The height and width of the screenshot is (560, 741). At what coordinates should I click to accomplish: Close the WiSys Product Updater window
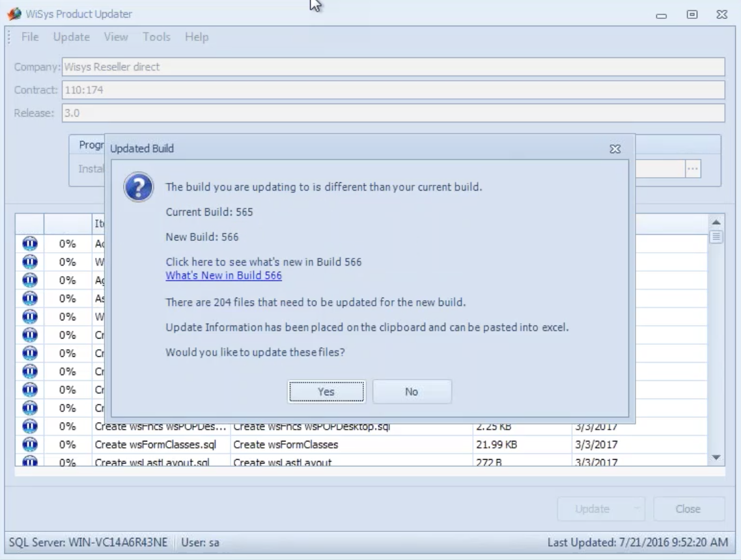coord(721,14)
